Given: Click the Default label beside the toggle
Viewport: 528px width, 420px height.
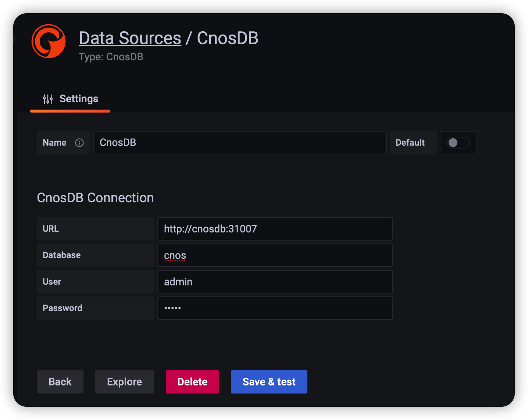Looking at the screenshot, I should (x=410, y=143).
